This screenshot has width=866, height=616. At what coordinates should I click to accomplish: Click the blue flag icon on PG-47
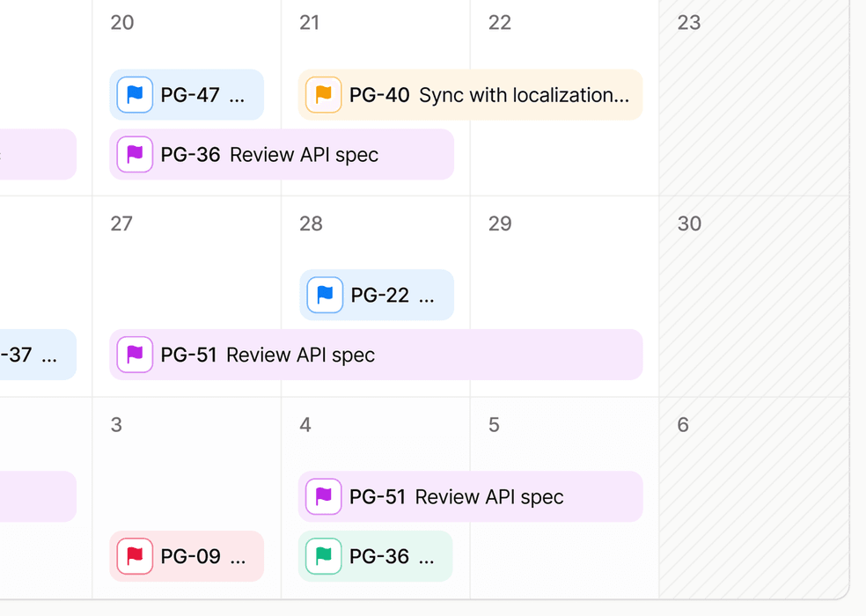[135, 95]
